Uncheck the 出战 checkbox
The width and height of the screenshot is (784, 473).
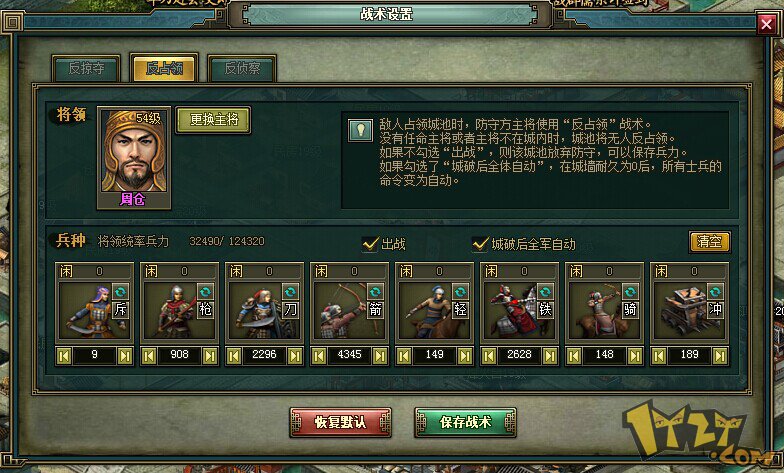click(x=370, y=244)
